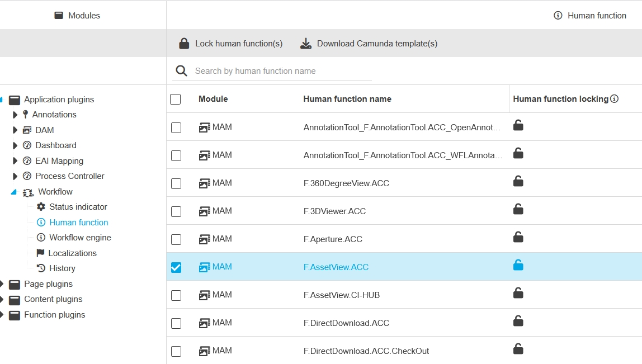Click Download Camunda template(s) button
Image resolution: width=642 pixels, height=364 pixels.
click(369, 44)
